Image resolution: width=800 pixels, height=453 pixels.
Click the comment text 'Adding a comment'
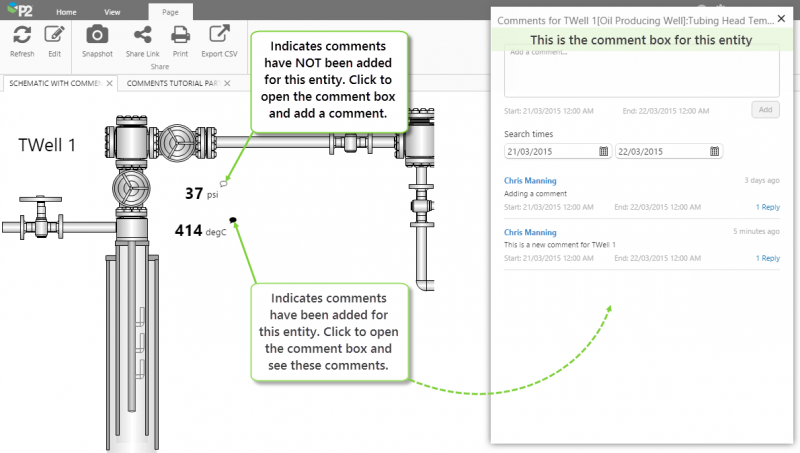coord(535,194)
